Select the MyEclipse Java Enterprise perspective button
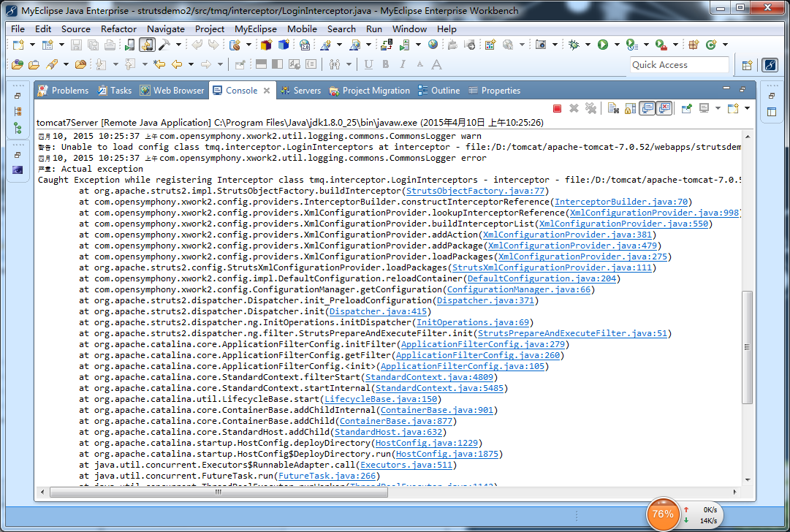Viewport: 790px width, 532px height. tap(770, 65)
